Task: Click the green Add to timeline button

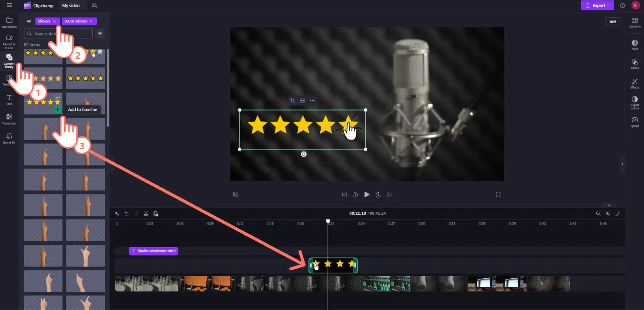Action: coord(57,110)
